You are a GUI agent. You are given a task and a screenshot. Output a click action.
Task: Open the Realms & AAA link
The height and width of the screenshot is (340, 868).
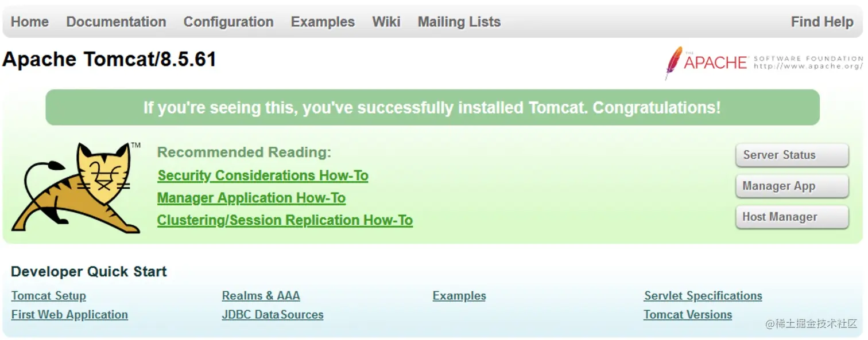click(x=261, y=296)
